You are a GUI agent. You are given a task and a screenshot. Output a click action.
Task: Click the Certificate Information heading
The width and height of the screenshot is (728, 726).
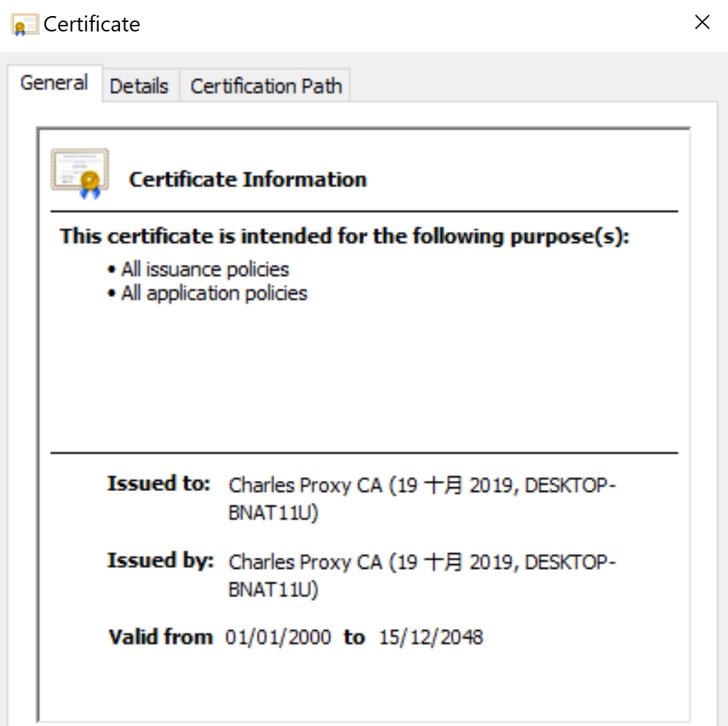pos(248,179)
